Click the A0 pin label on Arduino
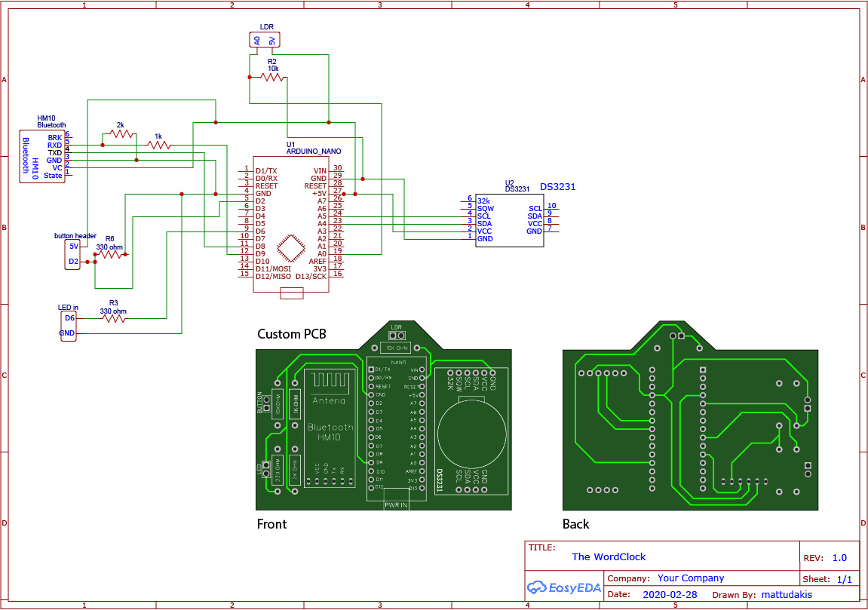 [x=321, y=254]
